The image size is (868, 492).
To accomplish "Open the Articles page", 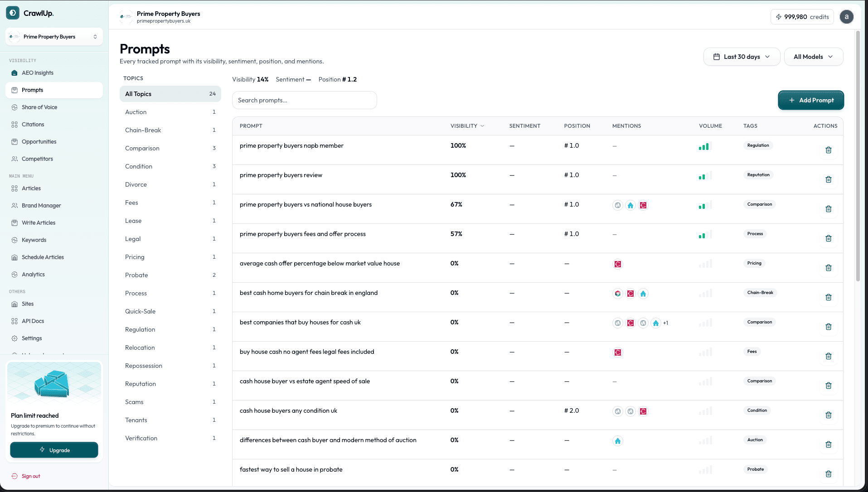I will point(54,188).
